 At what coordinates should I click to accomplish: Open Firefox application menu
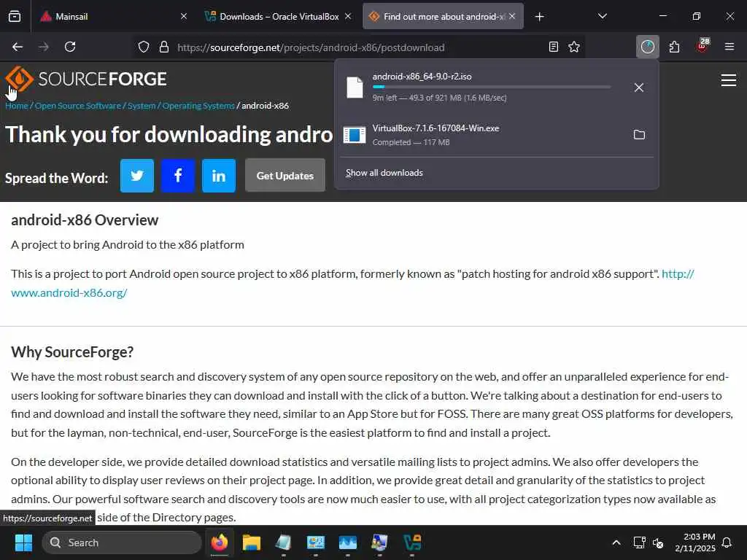pyautogui.click(x=729, y=47)
